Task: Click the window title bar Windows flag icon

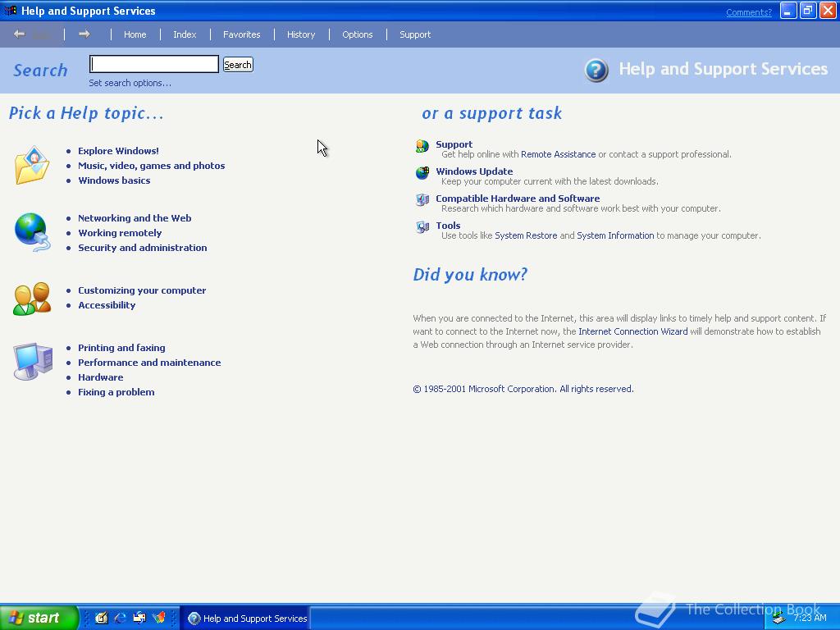Action: [10, 11]
